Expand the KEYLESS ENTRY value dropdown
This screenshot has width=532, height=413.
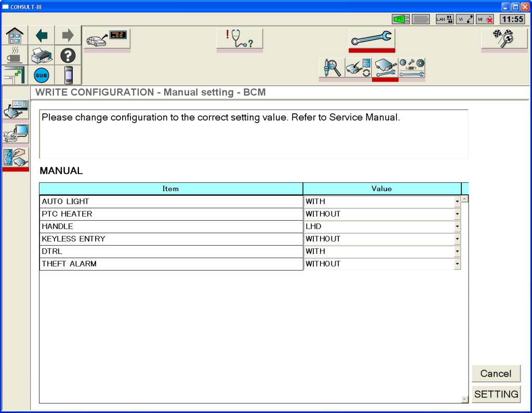[457, 239]
